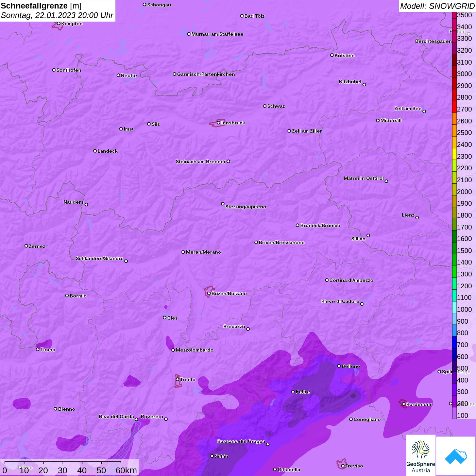The image size is (476, 476).
Task: Click the Meran/Merano label
Action: (x=203, y=252)
